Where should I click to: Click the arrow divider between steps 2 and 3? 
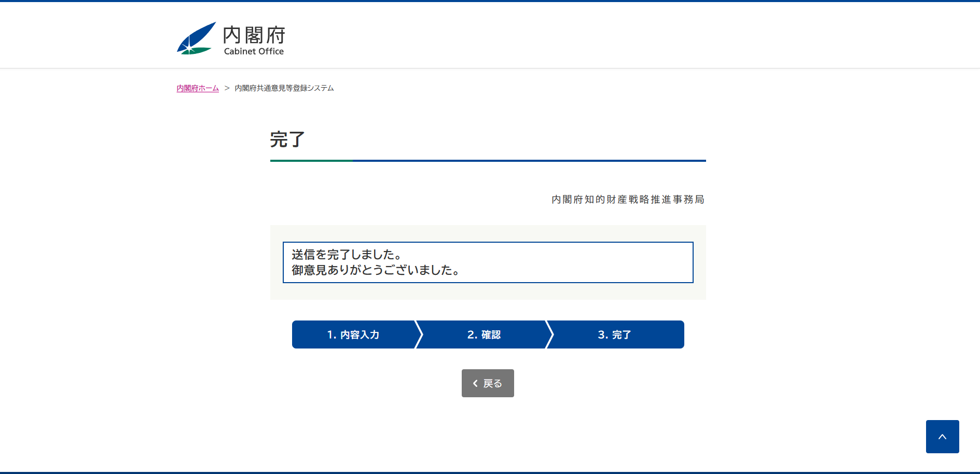549,334
